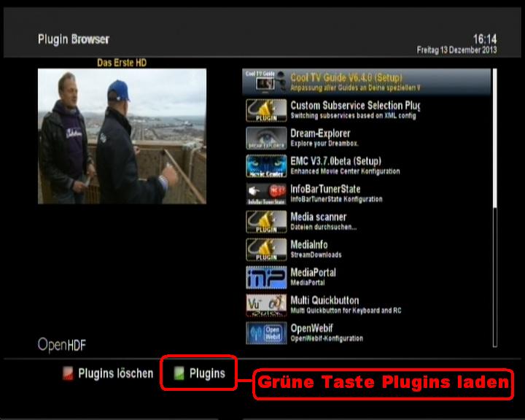Select the OpenWebif plugin icon

pos(265,332)
